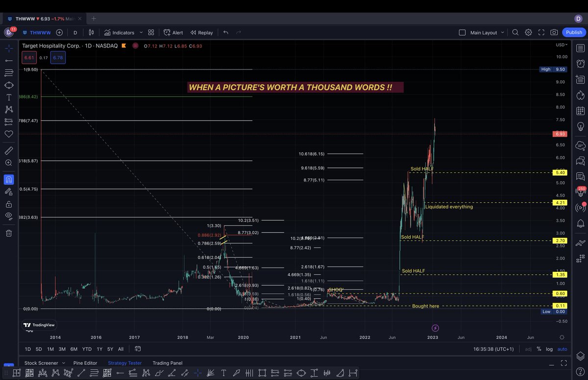Viewport: 588px width, 380px height.
Task: Click the go-to-date icon beside All
Action: coord(138,349)
